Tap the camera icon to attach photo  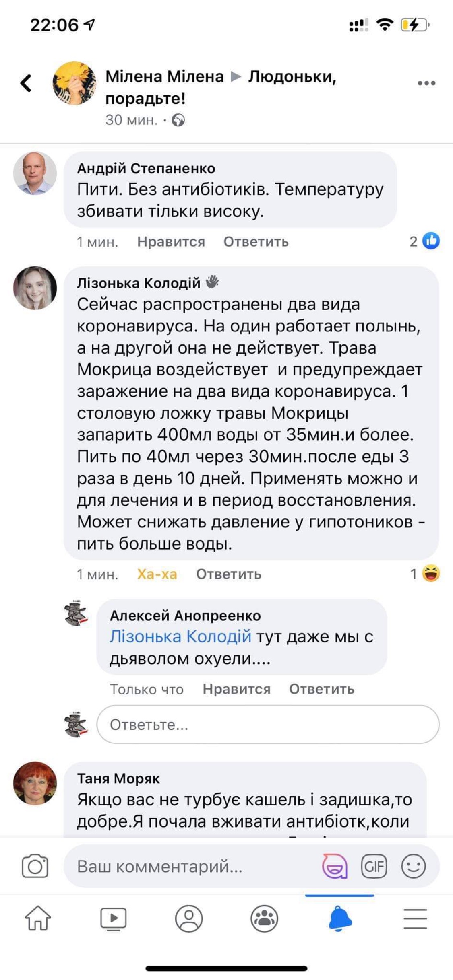pos(35,866)
